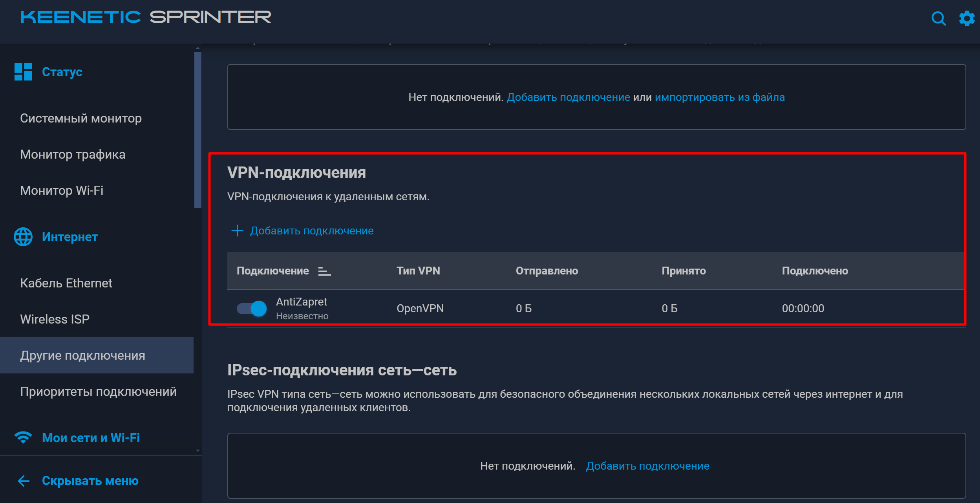
Task: Select Другие подключения menu item
Action: click(x=97, y=355)
